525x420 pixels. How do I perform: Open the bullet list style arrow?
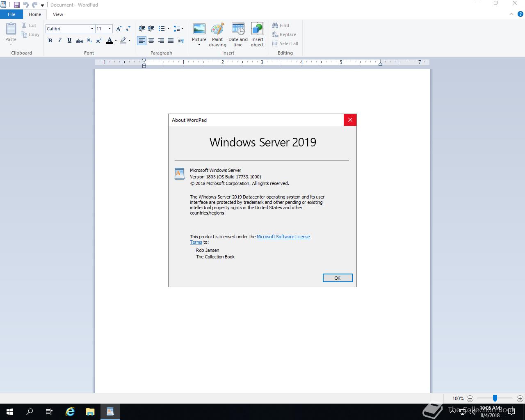pos(168,29)
